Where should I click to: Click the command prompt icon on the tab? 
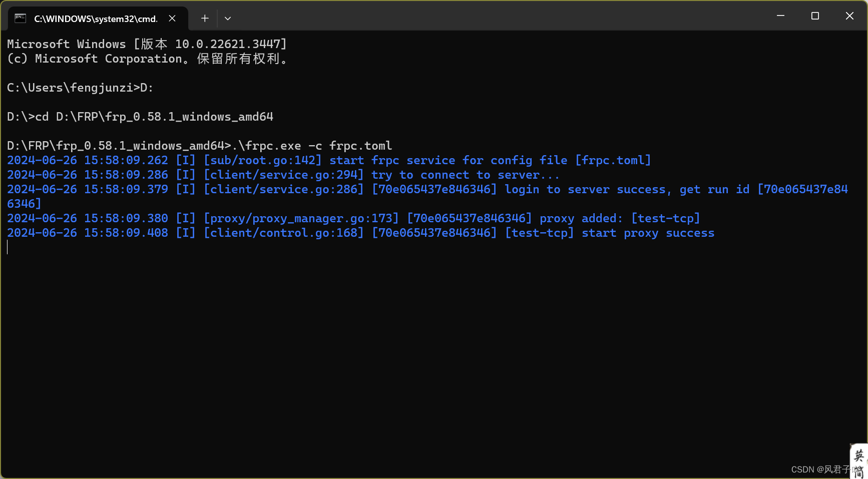point(20,18)
